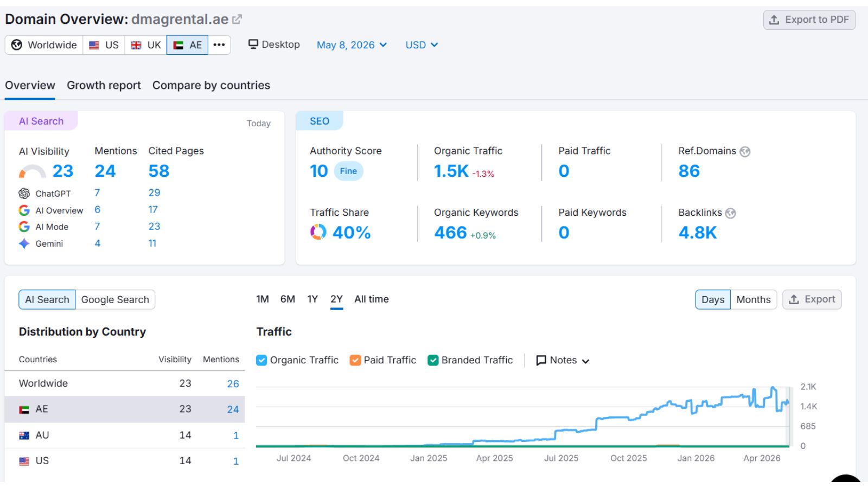Image resolution: width=868 pixels, height=488 pixels.
Task: Click Cited Pages total 58
Action: coord(159,171)
